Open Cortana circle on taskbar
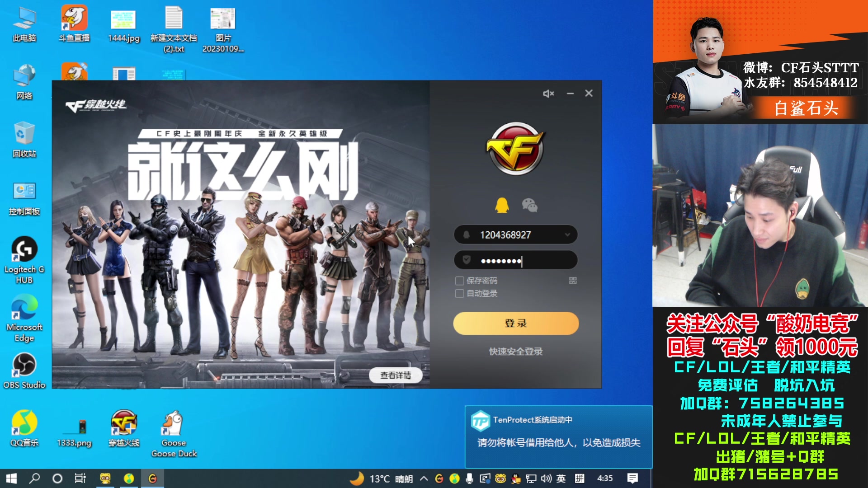 point(57,479)
